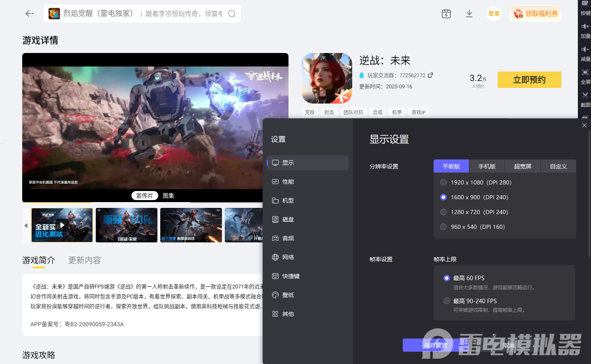Play the 全新实机 video thumbnail

point(62,225)
